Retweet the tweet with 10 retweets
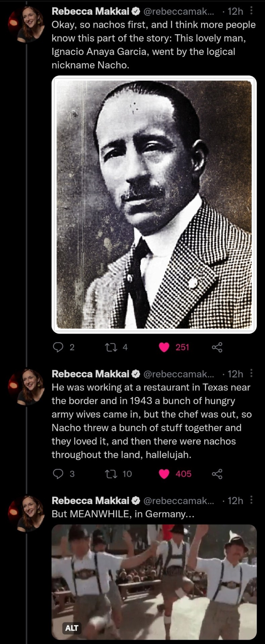Viewport: 265px width, 644px height. click(x=110, y=474)
